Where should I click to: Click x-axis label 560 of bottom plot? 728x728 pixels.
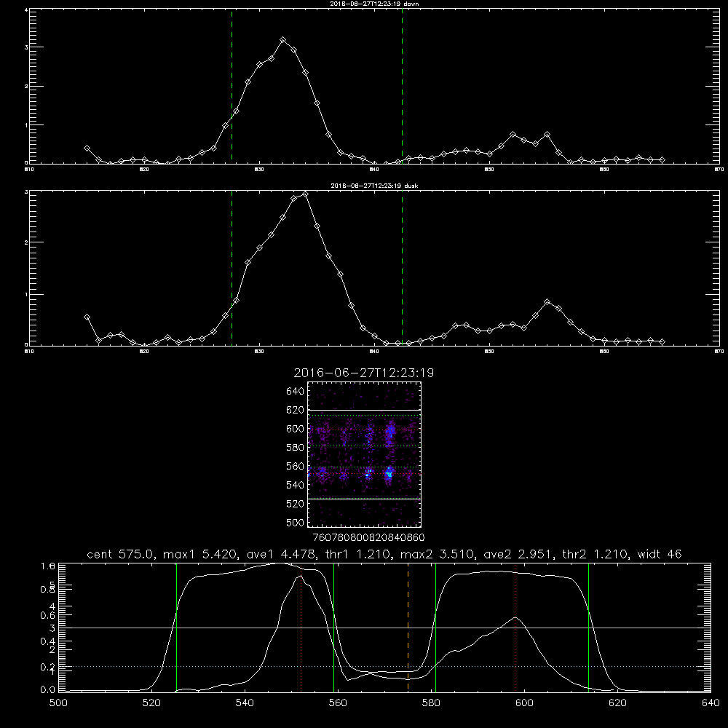tap(338, 703)
